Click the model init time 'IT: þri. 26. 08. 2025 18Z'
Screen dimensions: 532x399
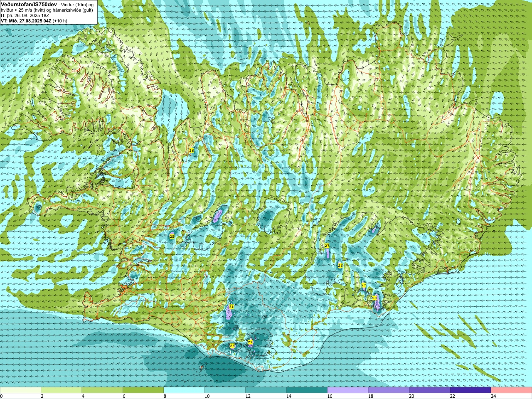tap(25, 15)
